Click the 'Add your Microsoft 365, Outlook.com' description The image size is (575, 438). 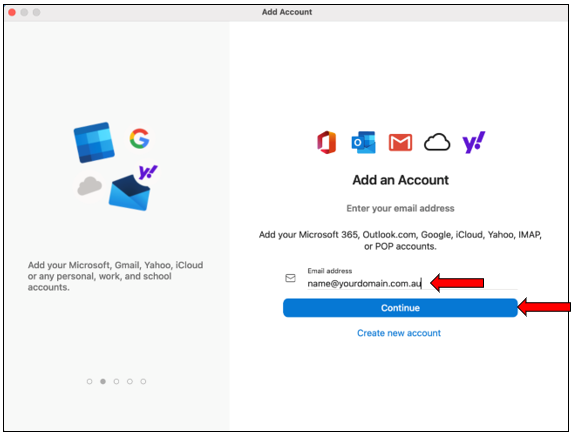click(x=400, y=240)
